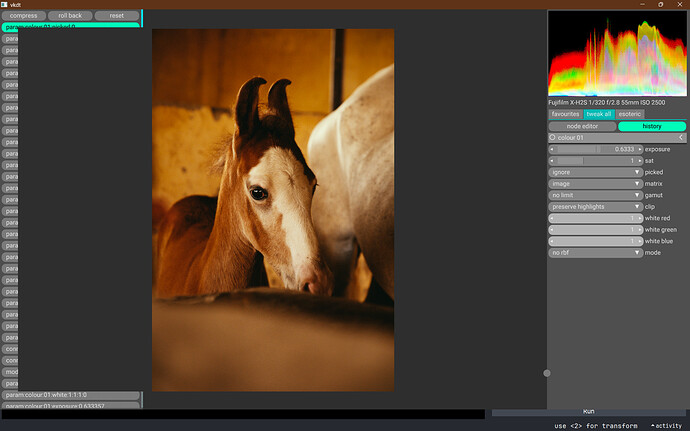Open the clip dropdown, preserve highlights
The width and height of the screenshot is (690, 431).
coord(595,207)
